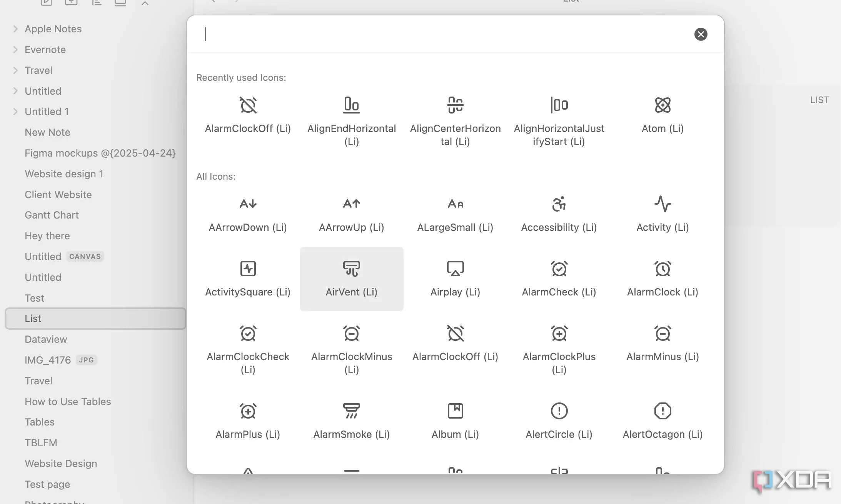The width and height of the screenshot is (841, 504).
Task: Select the AlertCircle (Li) icon
Action: [x=559, y=421]
